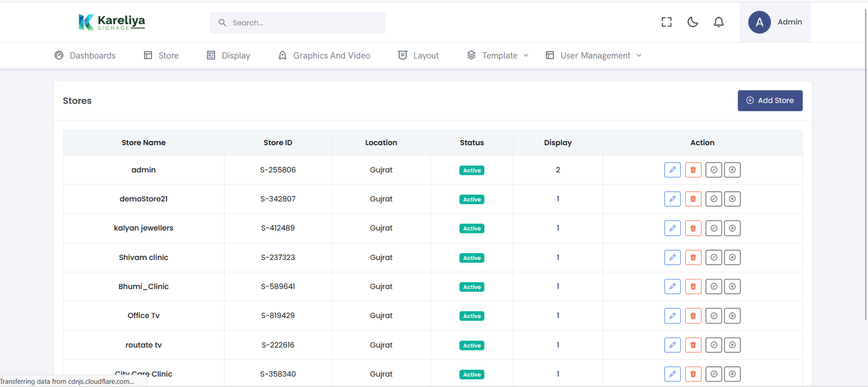Add display to admin store plus icon

click(732, 170)
